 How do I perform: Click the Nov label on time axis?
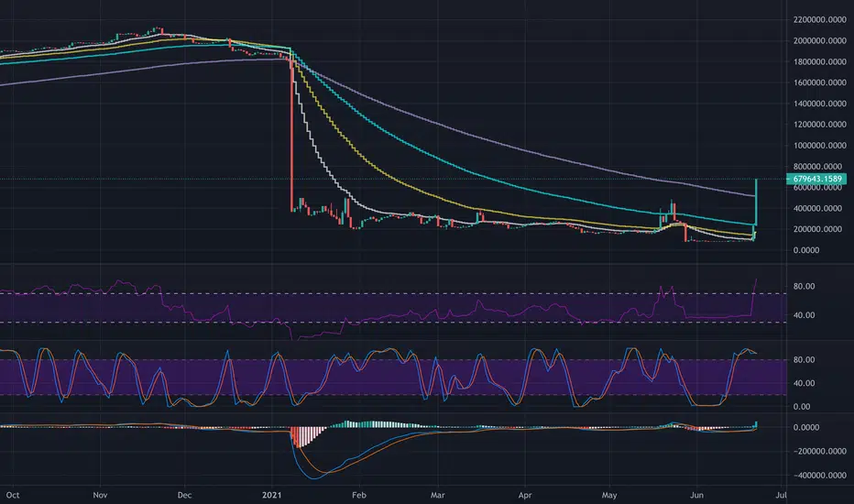100,495
